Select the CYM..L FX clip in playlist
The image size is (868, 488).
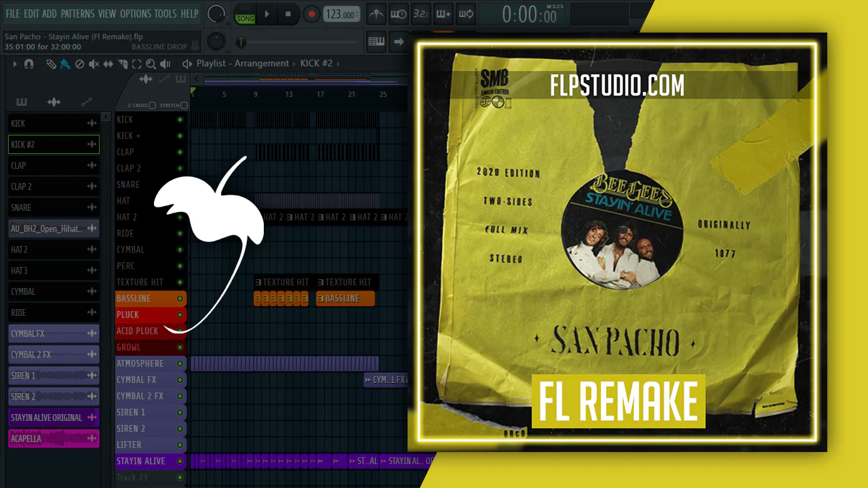coord(386,380)
